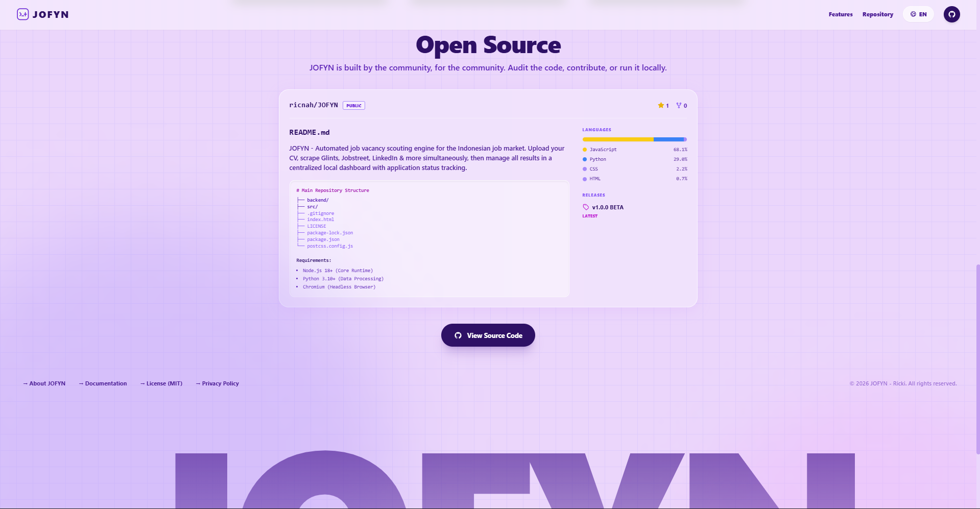
Task: Open the EN language selector
Action: tap(918, 14)
